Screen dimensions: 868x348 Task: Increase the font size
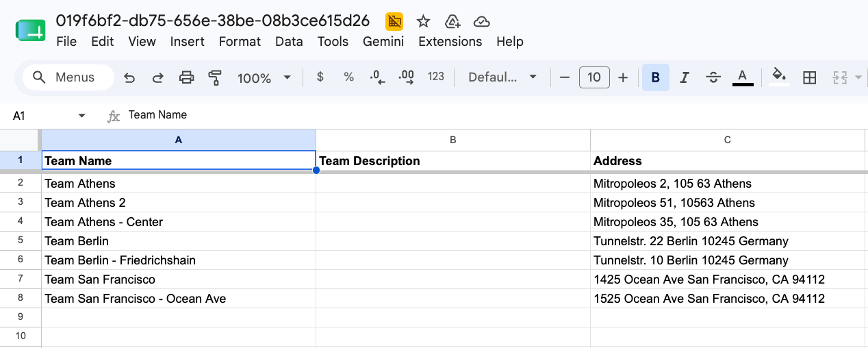click(x=623, y=77)
